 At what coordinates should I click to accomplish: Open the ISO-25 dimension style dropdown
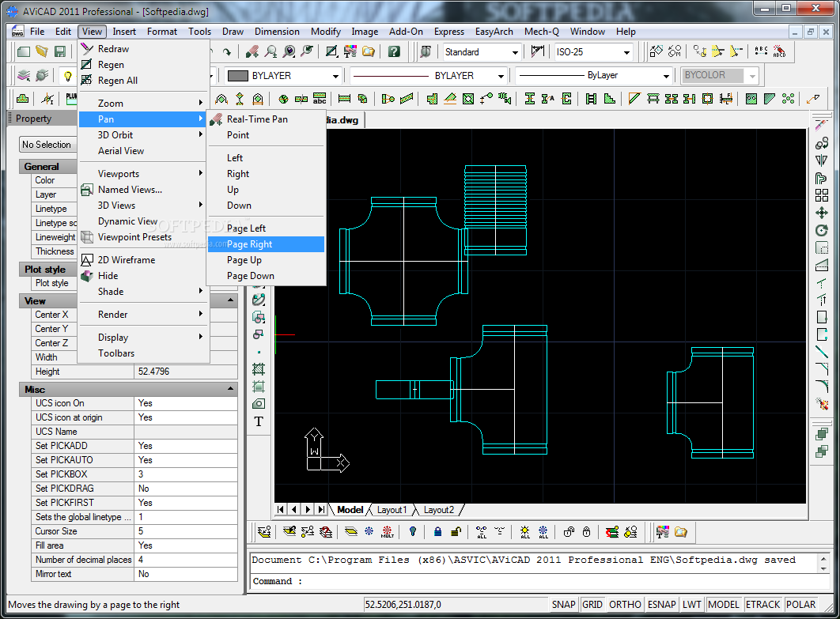[x=626, y=52]
